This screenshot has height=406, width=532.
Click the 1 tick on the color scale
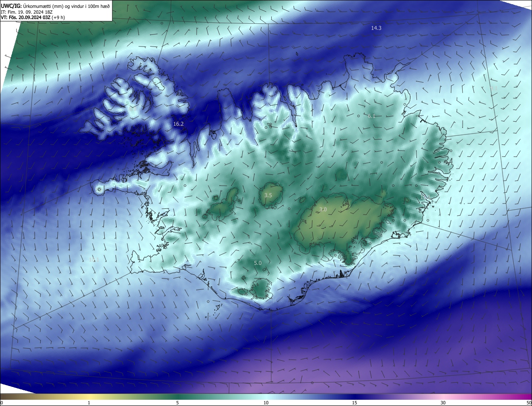click(89, 403)
